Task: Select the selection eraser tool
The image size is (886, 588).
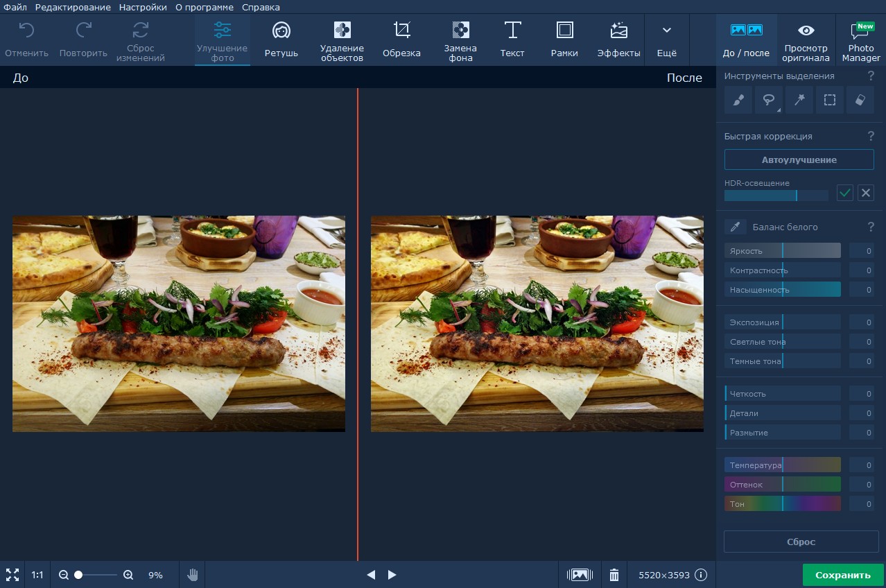Action: [860, 100]
